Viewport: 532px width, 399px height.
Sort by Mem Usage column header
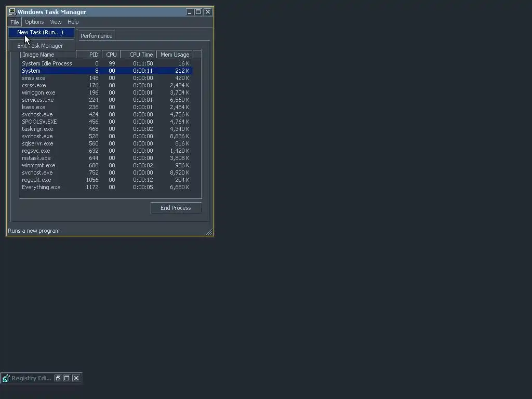[175, 55]
